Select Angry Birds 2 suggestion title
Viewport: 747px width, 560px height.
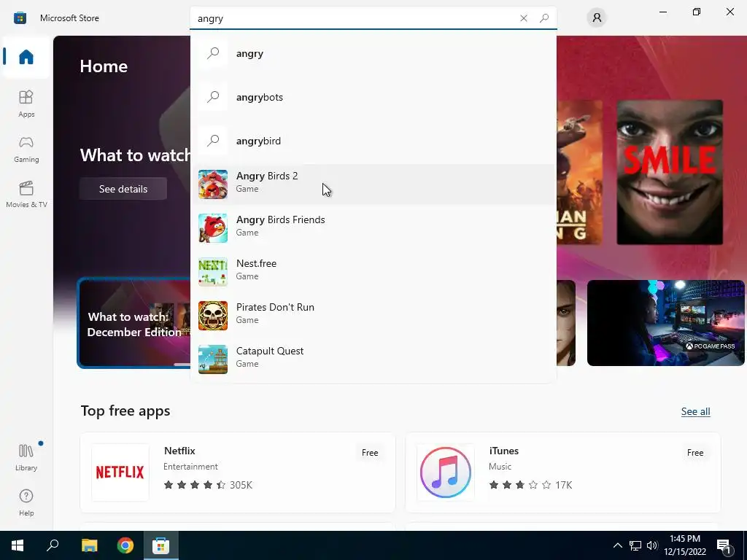pyautogui.click(x=267, y=176)
